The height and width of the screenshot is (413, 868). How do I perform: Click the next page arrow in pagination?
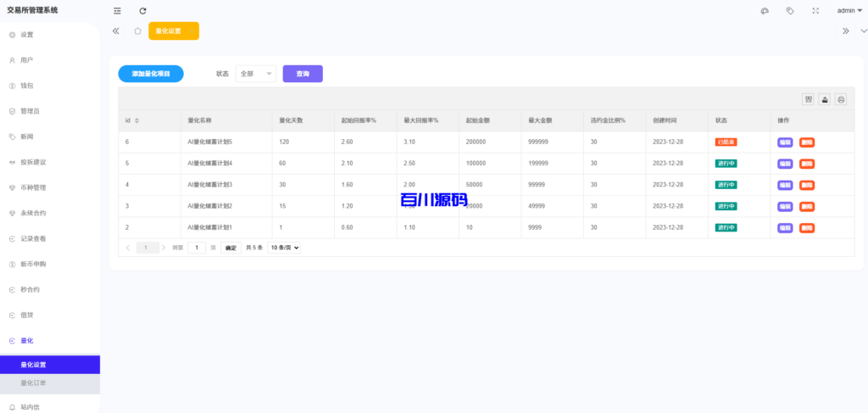(164, 248)
